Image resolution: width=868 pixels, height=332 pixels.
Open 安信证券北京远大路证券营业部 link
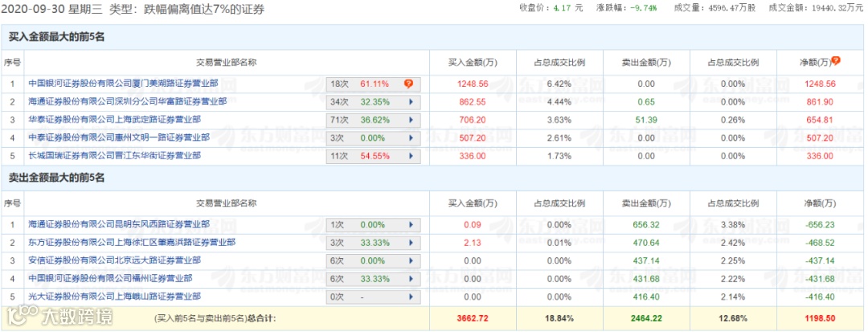115,260
